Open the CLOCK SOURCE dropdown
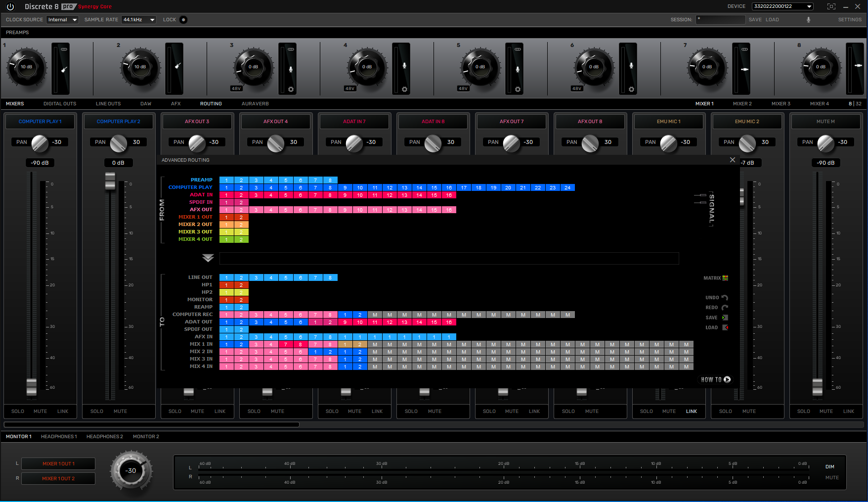The width and height of the screenshot is (868, 502). [62, 19]
